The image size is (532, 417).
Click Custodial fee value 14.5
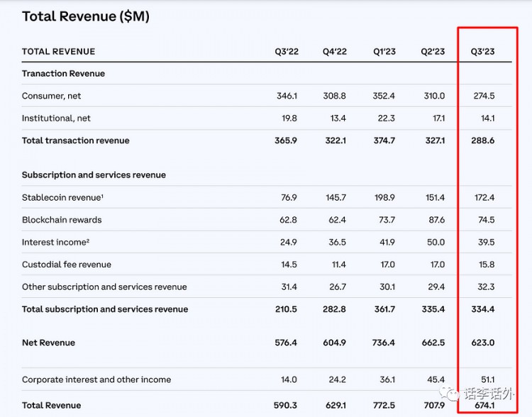289,265
